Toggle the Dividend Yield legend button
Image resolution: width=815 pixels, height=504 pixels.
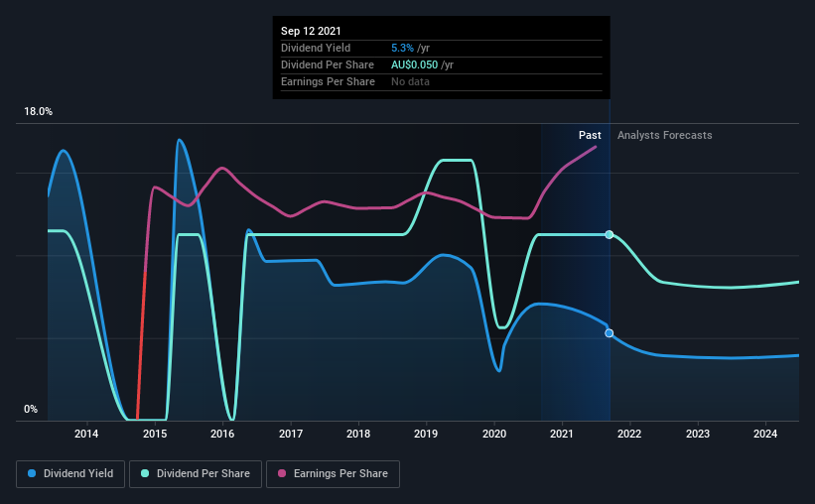[70, 474]
